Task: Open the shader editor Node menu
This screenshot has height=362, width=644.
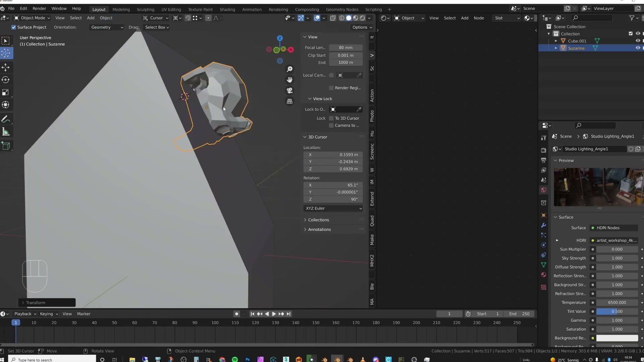Action: coord(479,18)
